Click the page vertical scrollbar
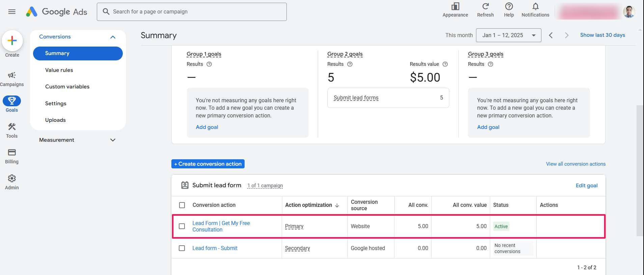This screenshot has height=275, width=644. point(640,170)
